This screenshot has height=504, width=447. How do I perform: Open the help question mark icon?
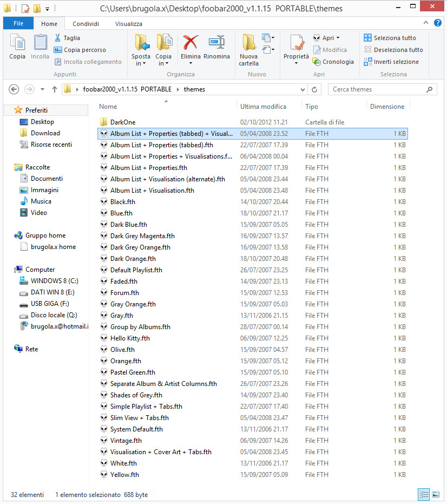(437, 23)
